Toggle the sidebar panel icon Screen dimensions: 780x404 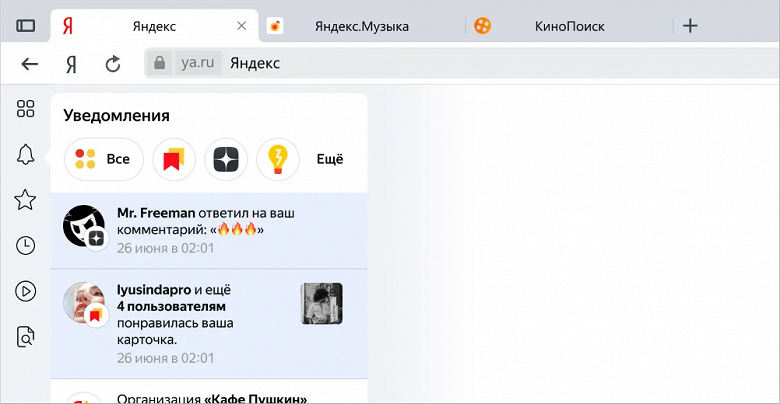click(x=25, y=26)
